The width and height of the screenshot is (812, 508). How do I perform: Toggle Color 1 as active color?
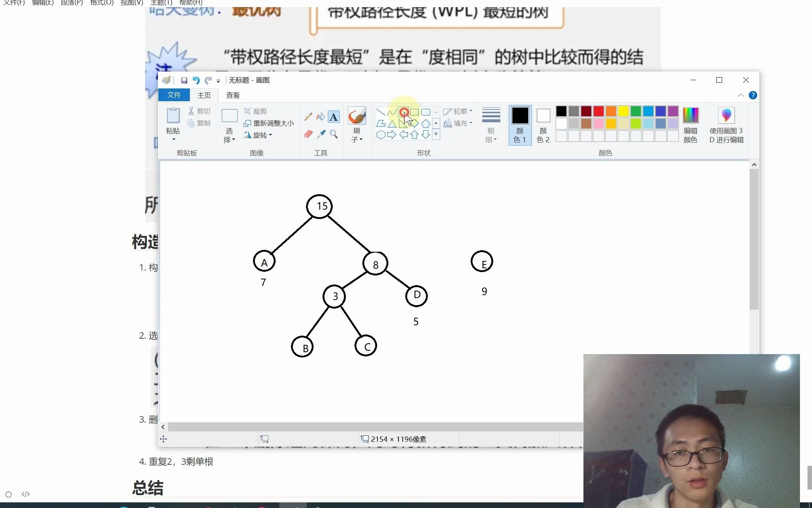click(x=520, y=125)
